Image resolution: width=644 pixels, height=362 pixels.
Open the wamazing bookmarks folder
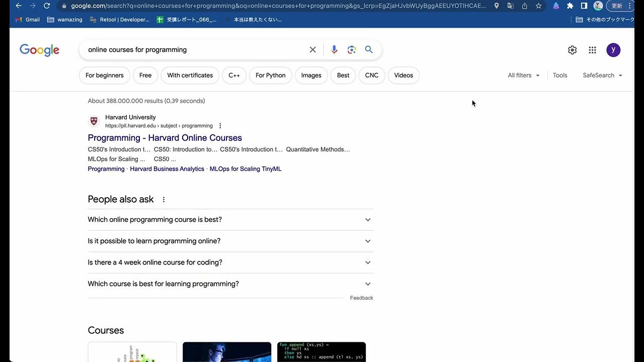click(x=64, y=20)
